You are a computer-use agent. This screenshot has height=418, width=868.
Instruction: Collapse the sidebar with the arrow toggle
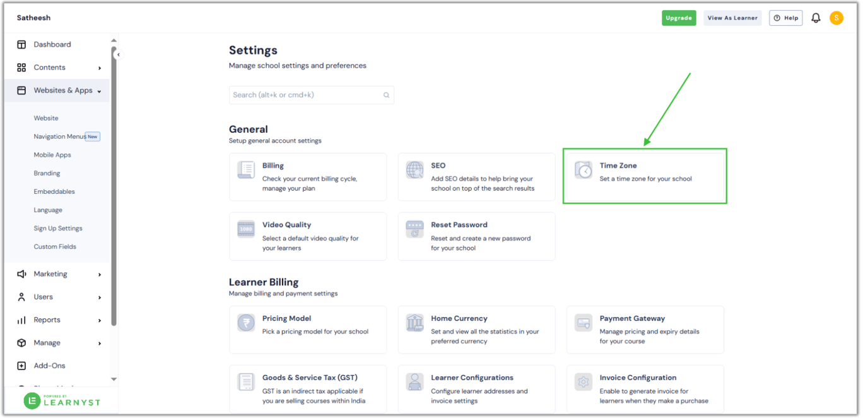[x=118, y=54]
